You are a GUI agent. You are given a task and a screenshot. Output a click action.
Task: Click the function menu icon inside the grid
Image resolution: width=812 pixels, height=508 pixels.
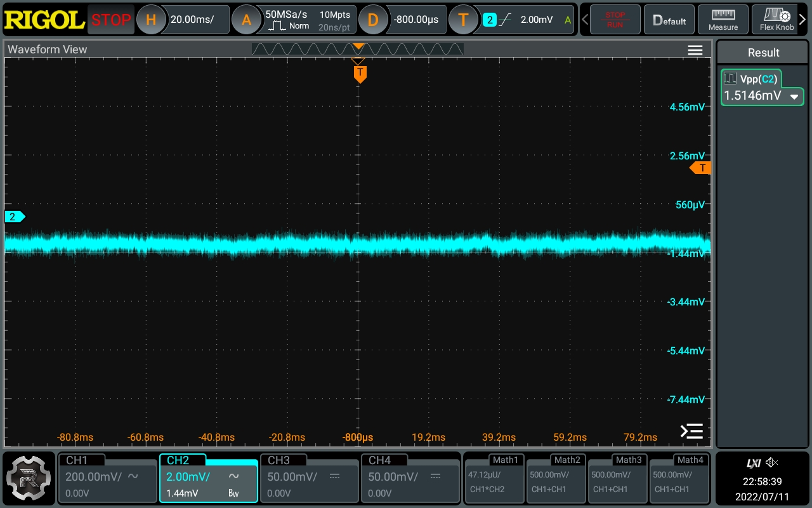pos(691,431)
